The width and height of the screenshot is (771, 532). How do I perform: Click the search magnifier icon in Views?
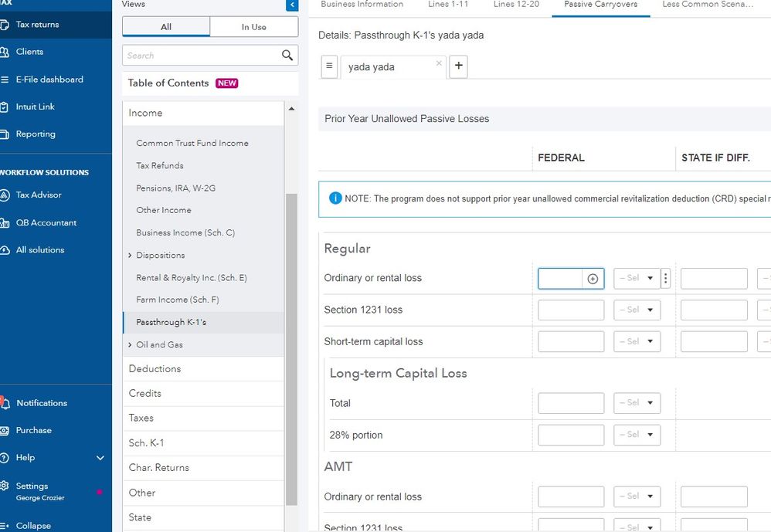pyautogui.click(x=287, y=55)
